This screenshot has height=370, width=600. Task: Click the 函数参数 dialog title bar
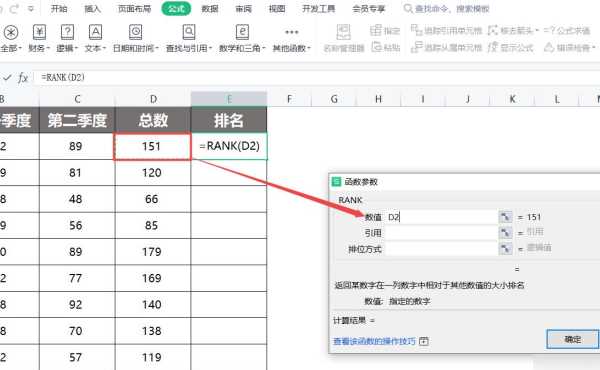[x=464, y=182]
